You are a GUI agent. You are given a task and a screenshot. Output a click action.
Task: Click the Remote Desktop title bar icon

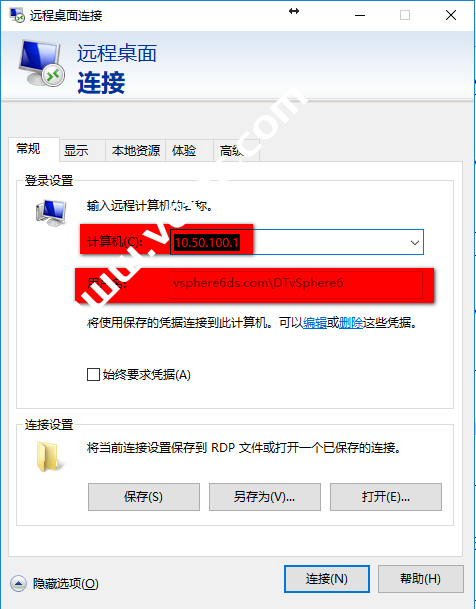[17, 15]
